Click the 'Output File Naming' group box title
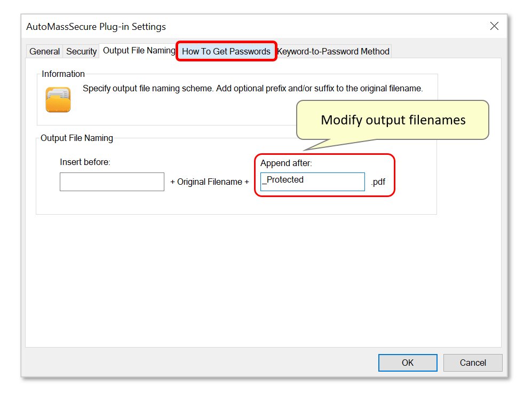 point(77,138)
